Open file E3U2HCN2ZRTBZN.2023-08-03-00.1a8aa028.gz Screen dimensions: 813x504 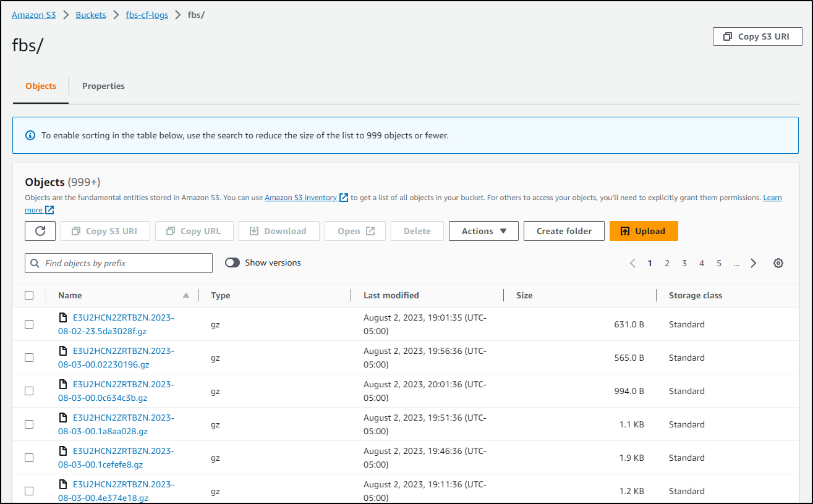coord(116,424)
